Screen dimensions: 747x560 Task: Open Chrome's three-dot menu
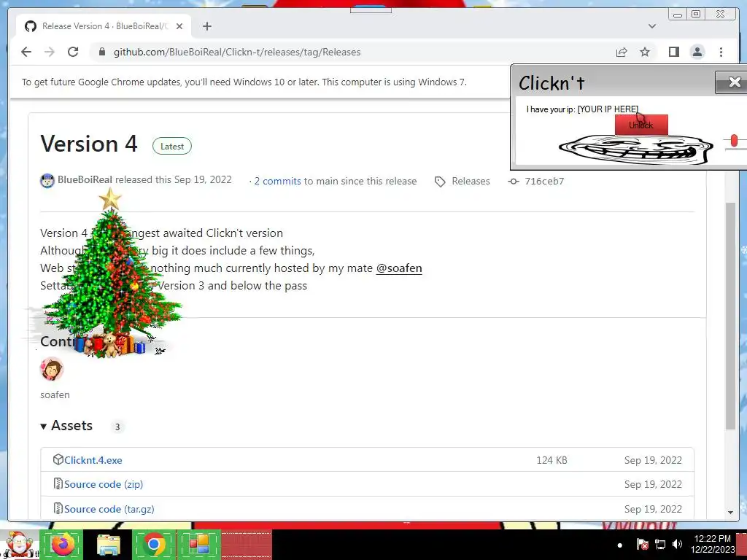(x=721, y=52)
